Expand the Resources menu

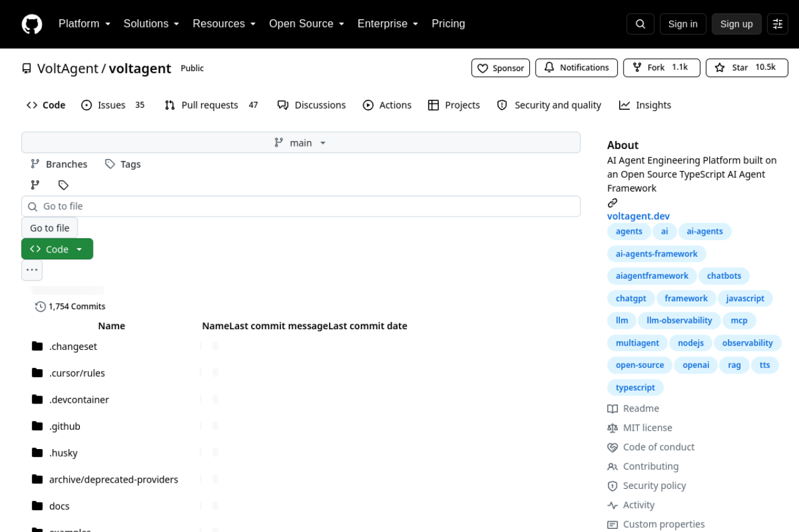tap(224, 24)
